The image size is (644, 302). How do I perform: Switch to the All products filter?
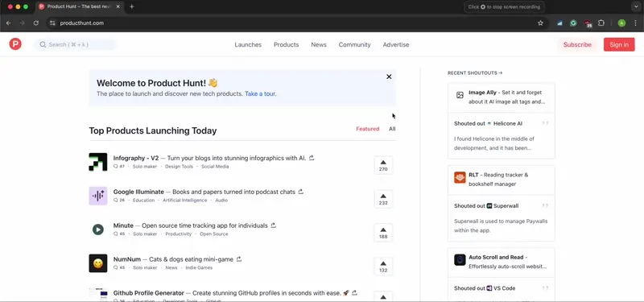tap(392, 129)
